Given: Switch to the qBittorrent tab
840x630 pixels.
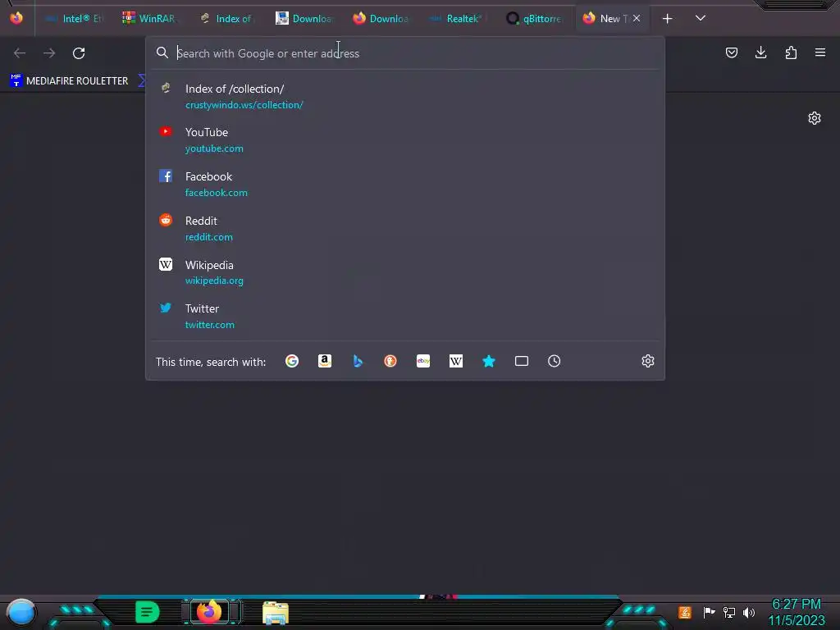Looking at the screenshot, I should (533, 18).
